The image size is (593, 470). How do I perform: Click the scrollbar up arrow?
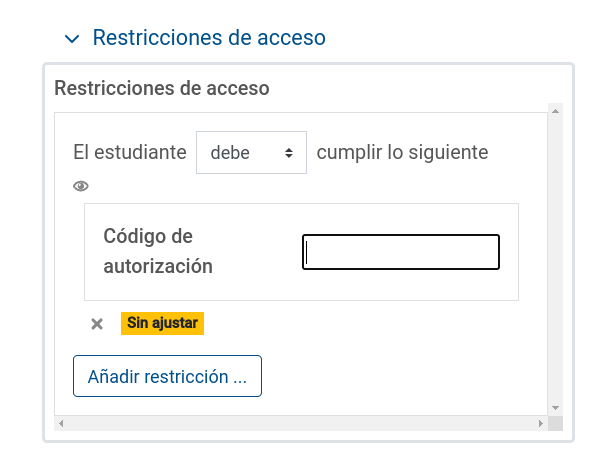(555, 111)
